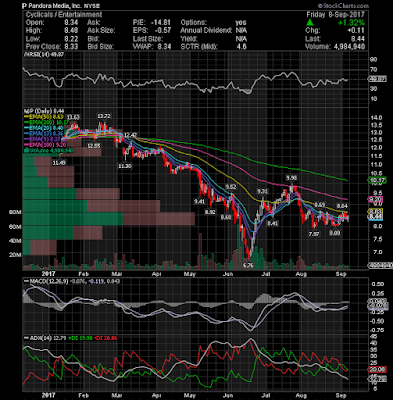
Task: Click the yellow 8.63 EMA(50) axis tag
Action: (375, 211)
